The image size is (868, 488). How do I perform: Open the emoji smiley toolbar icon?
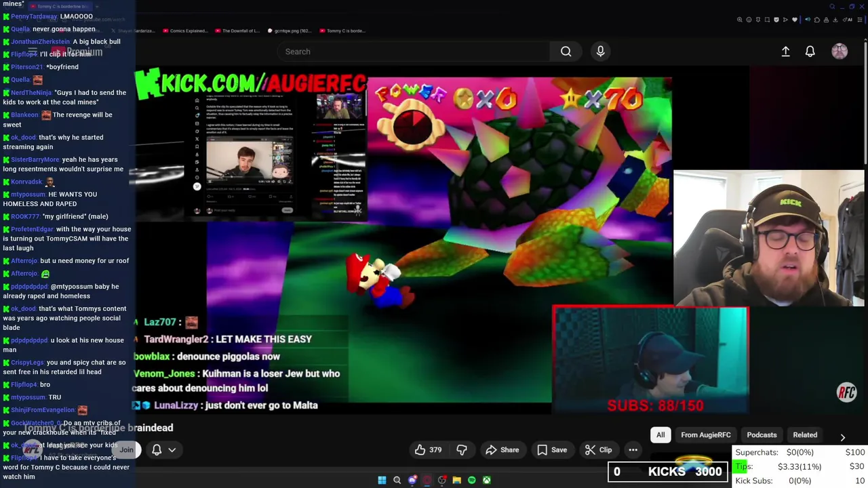coord(749,20)
